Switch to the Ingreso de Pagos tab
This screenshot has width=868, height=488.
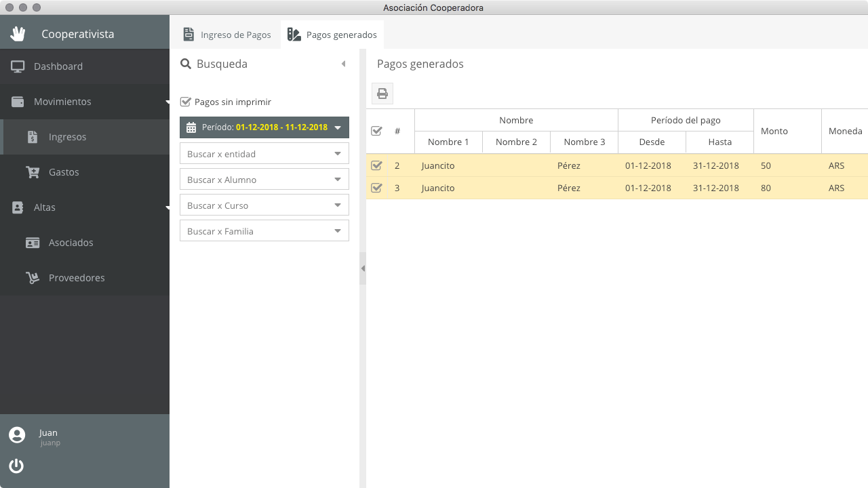pos(228,35)
